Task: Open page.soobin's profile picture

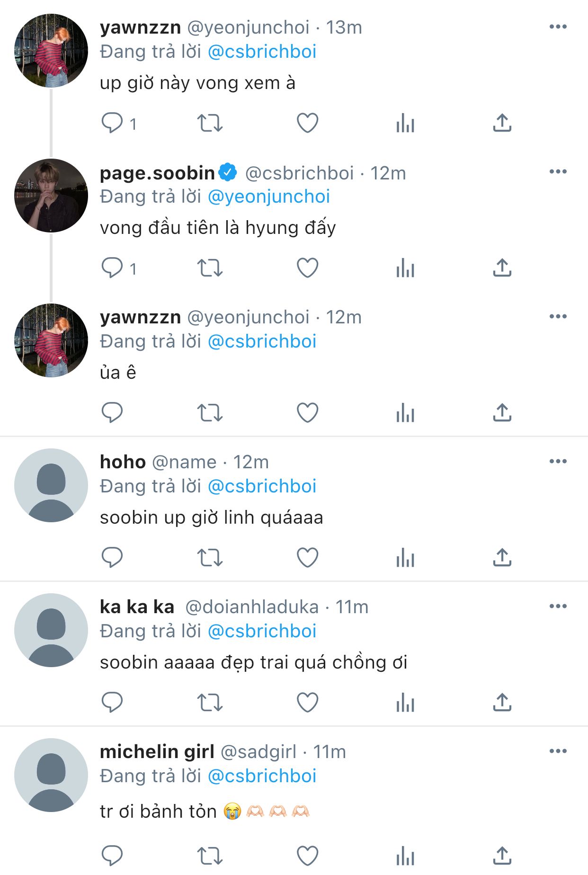Action: (x=51, y=196)
